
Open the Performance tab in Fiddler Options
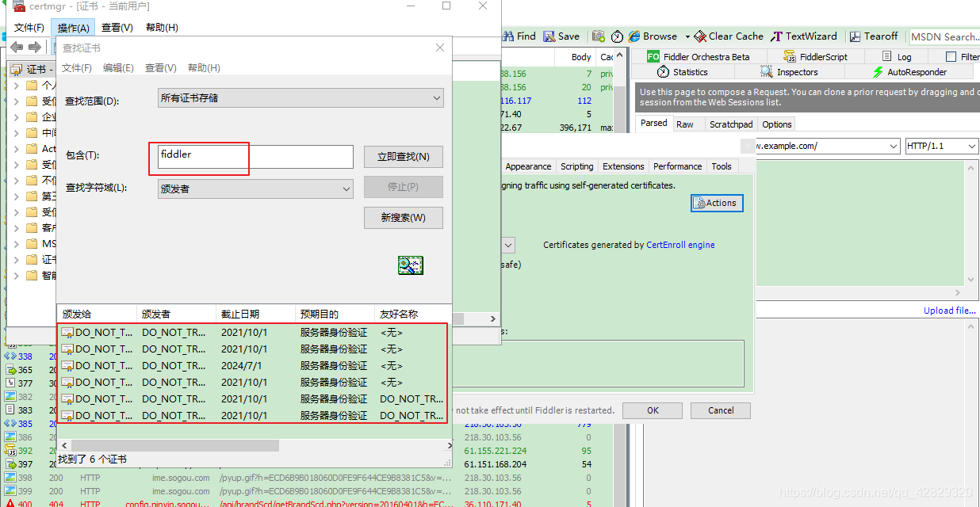coord(677,166)
